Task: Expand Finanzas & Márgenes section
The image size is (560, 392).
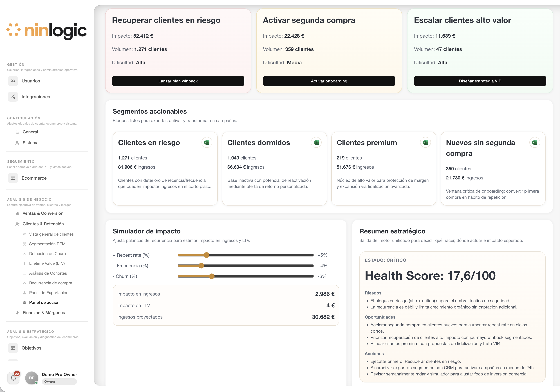Action: [x=44, y=312]
